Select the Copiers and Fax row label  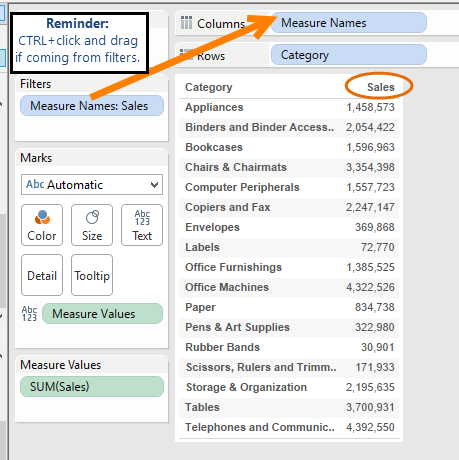tap(228, 207)
